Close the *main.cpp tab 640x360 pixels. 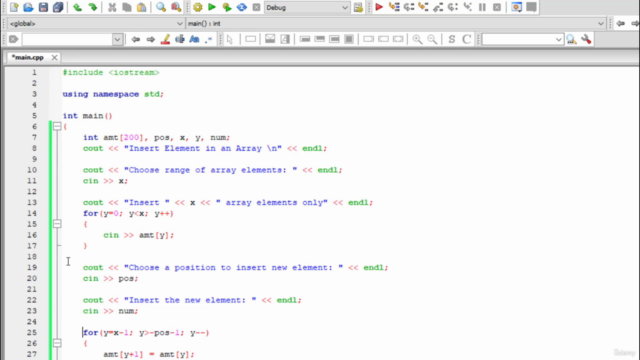click(54, 58)
